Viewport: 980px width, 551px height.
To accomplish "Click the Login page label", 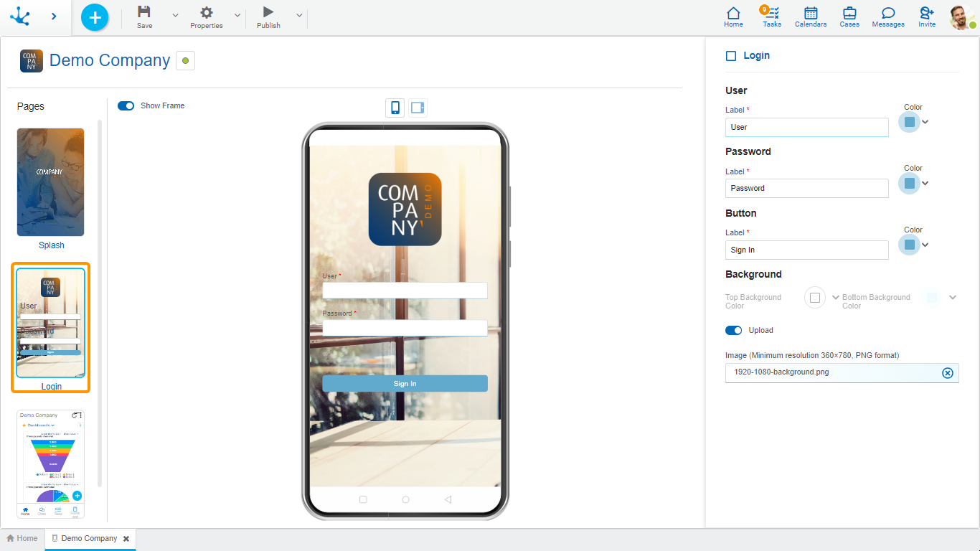I will pos(52,387).
